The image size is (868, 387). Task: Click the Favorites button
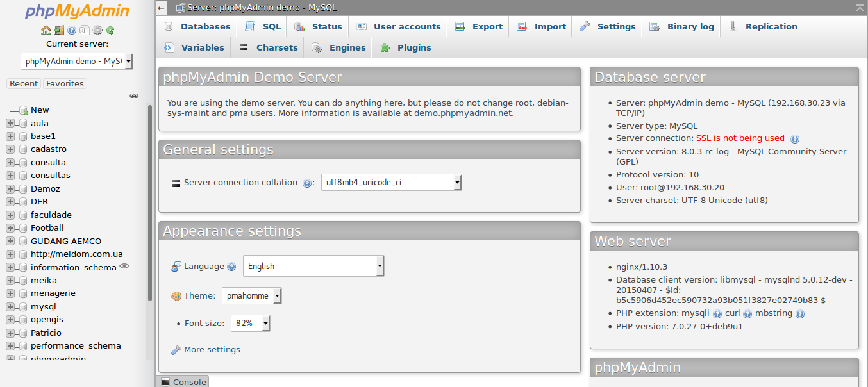[x=65, y=84]
